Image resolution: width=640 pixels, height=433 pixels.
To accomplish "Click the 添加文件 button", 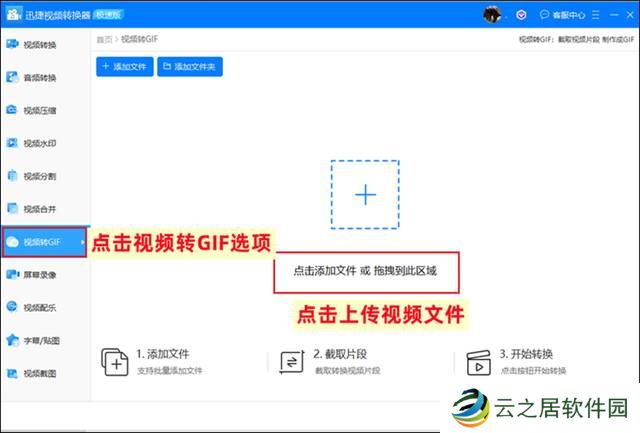I will [124, 67].
